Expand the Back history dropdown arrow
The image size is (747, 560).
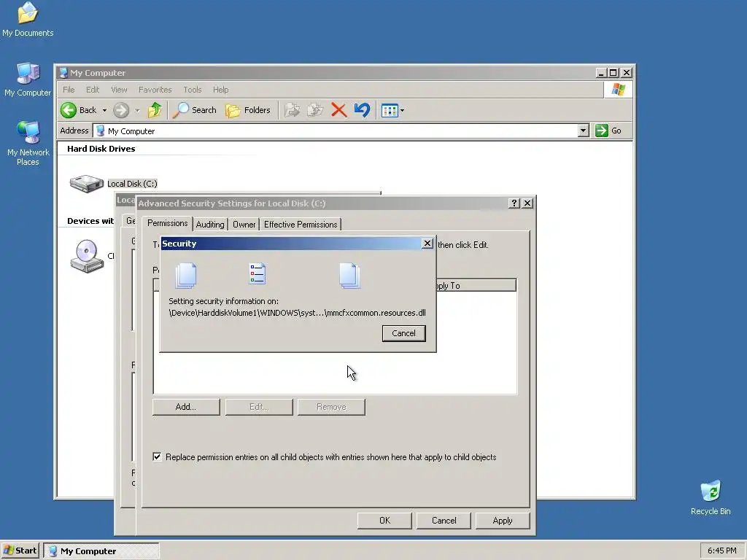[104, 111]
